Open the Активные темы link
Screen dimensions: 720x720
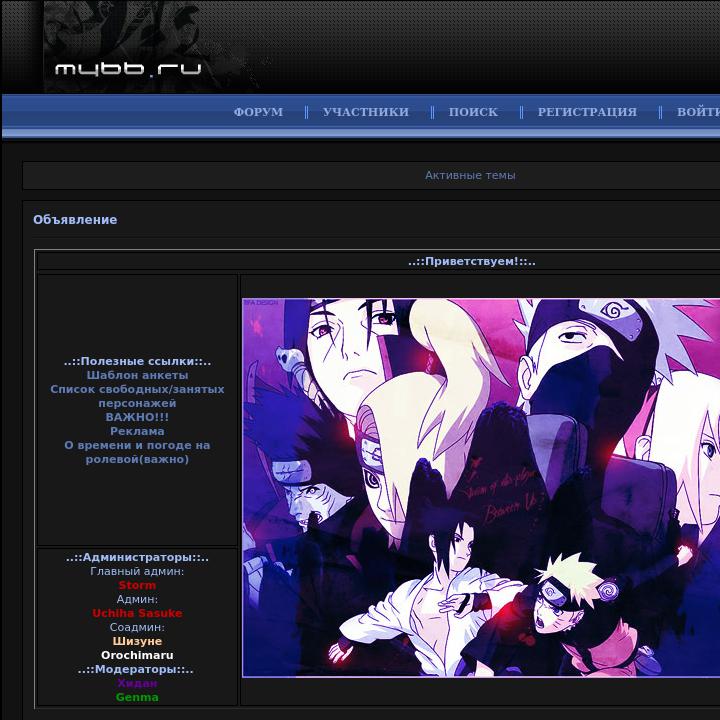470,175
